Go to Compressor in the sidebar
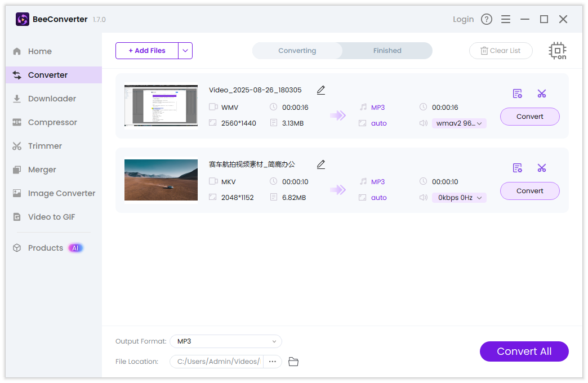Screen dimensions: 588x383 tap(52, 122)
